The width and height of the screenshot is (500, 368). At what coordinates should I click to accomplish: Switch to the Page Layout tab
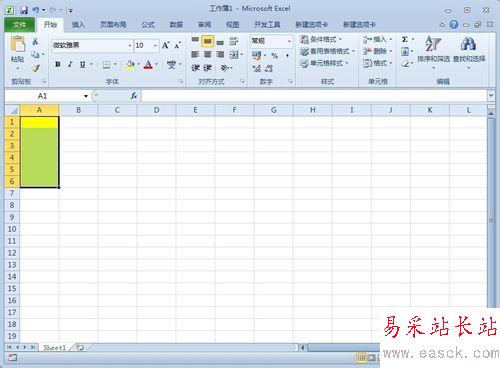(113, 25)
